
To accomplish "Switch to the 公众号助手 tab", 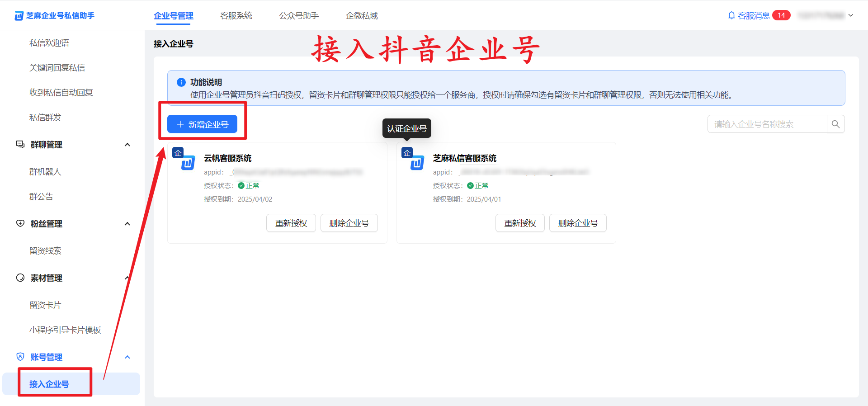I will tap(299, 16).
